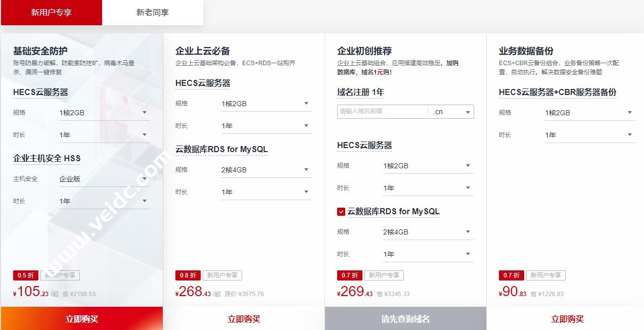Switch to the 新用户专享 tab
Viewport: 644px width, 330px height.
click(52, 13)
